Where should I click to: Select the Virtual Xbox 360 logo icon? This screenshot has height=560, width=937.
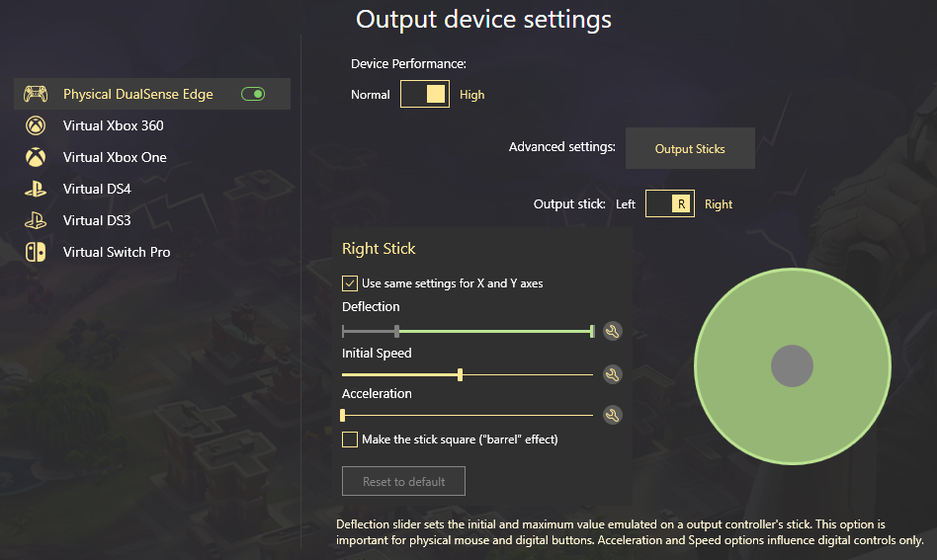click(36, 125)
